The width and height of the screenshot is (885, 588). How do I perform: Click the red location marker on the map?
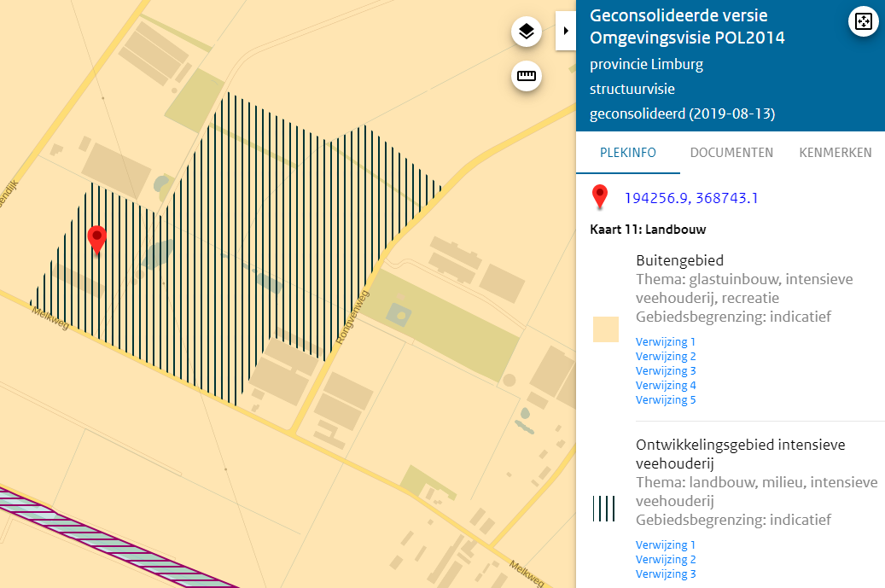pos(96,241)
